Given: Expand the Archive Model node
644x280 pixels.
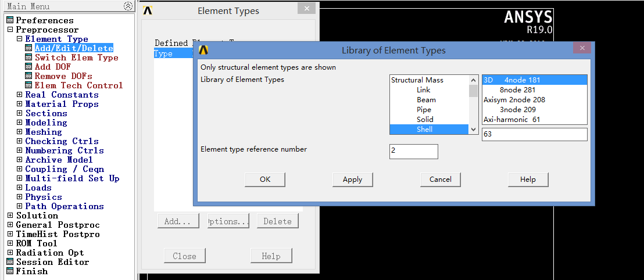Looking at the screenshot, I should [19, 160].
